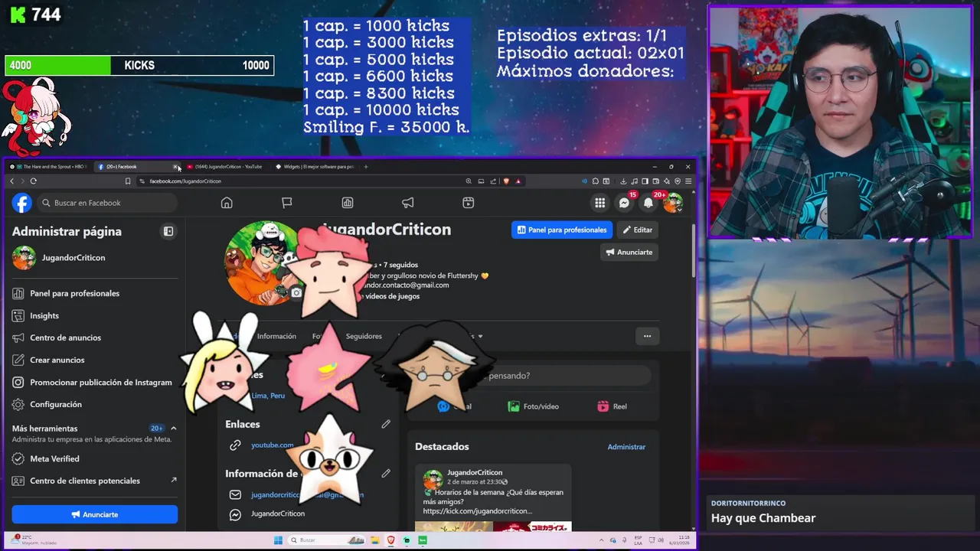Click the blue Anunciarte sidebar button
This screenshot has height=551, width=980.
94,514
